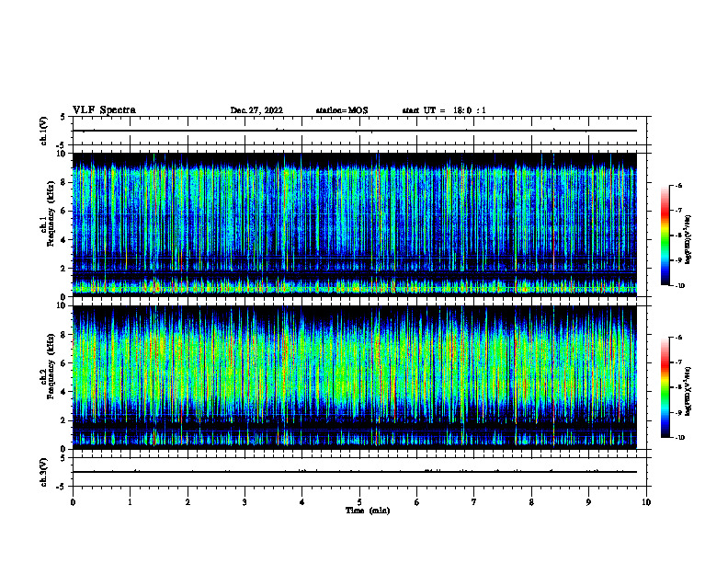Click the "-9" tick on ch.2 color bar
The width and height of the screenshot is (728, 563).
679,412
